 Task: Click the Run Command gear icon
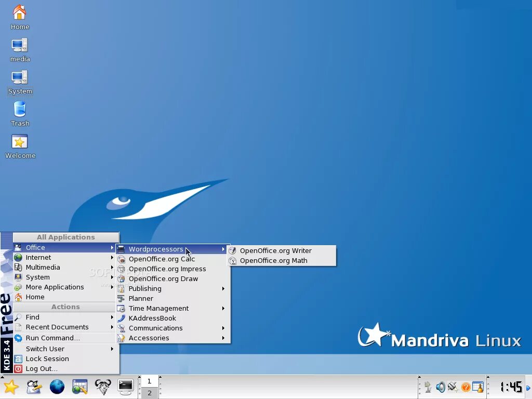click(18, 338)
